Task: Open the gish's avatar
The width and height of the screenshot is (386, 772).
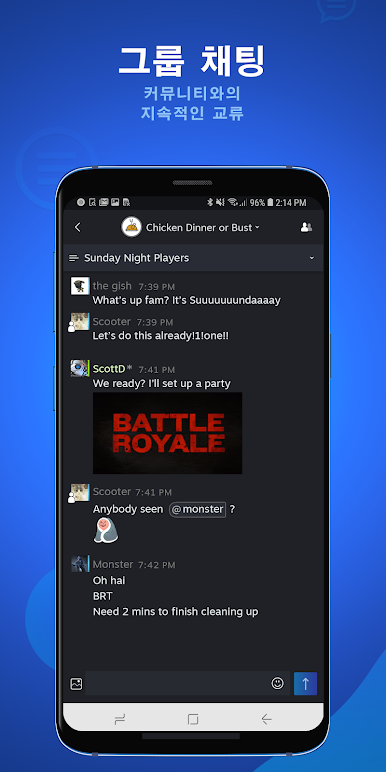Action: click(x=80, y=286)
